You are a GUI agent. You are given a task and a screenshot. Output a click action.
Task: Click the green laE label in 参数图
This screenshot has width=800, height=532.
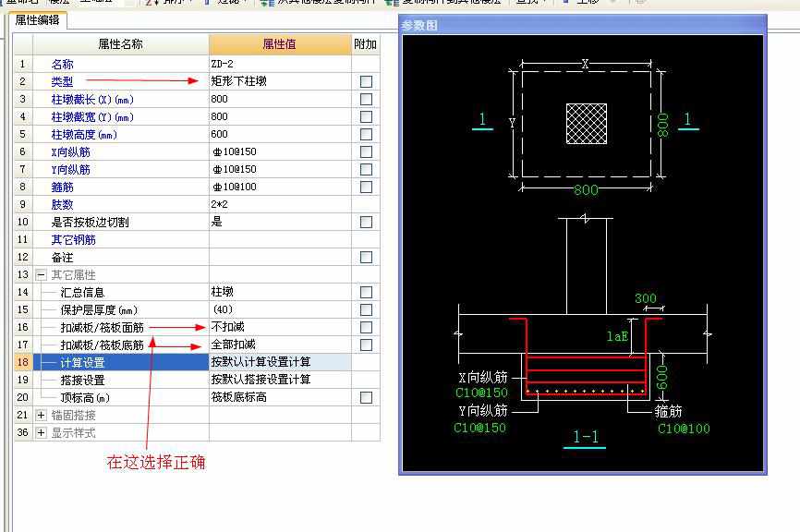coord(617,336)
